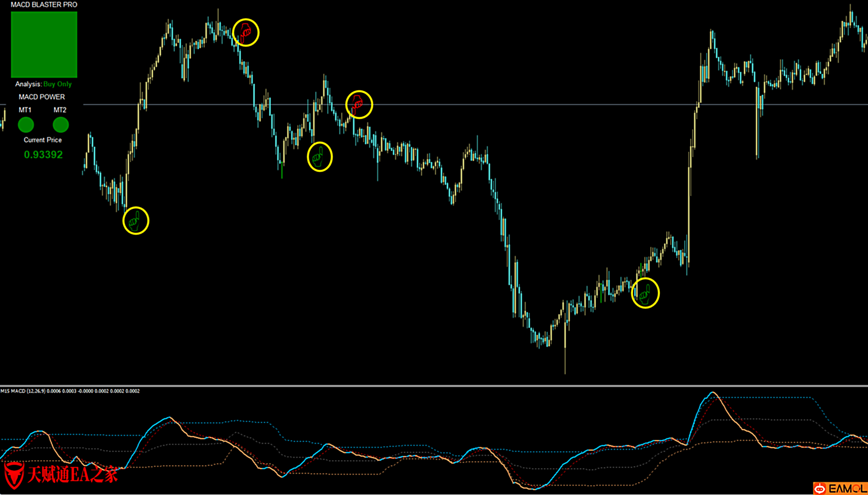This screenshot has width=868, height=495.
Task: Click the MACD POWER label
Action: (42, 97)
